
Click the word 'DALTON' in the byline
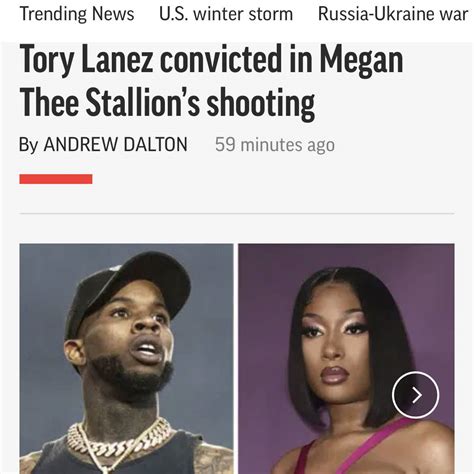155,144
